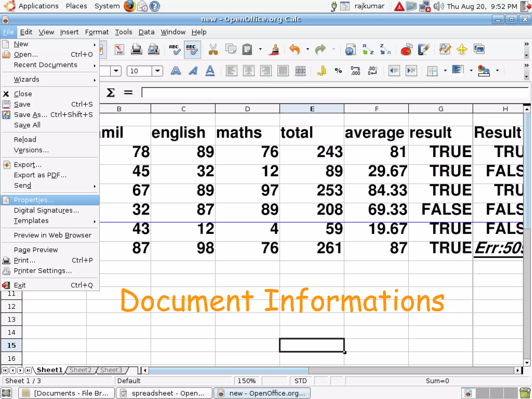This screenshot has width=532, height=399.
Task: Open the Tools menu
Action: [x=123, y=32]
